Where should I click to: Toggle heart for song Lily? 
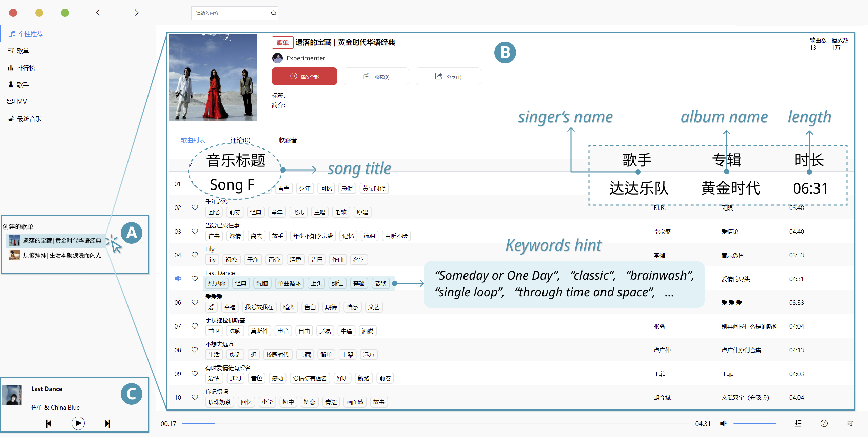coord(195,255)
